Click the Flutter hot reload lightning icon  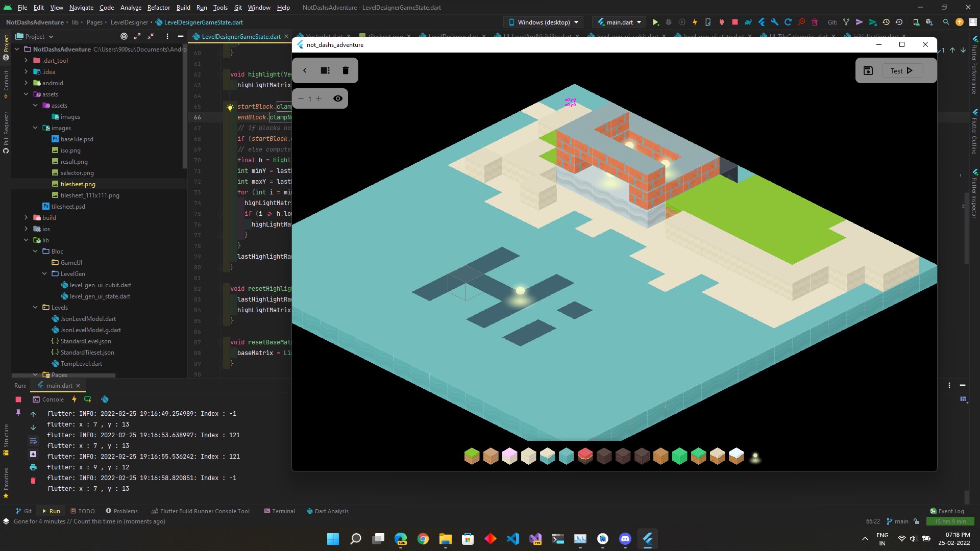tap(695, 22)
